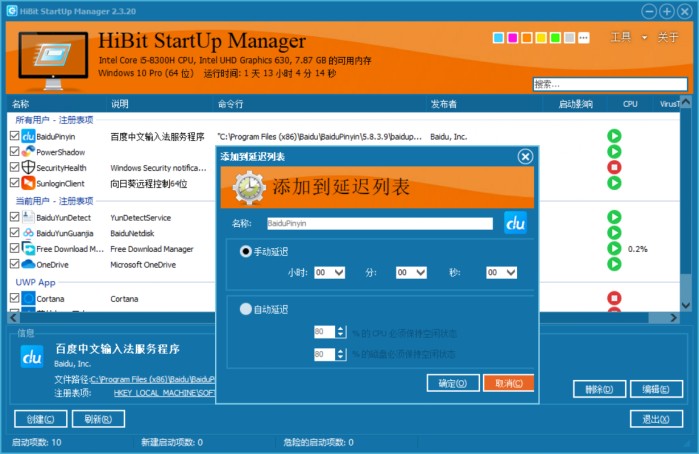Open the arrow next to 工具

pyautogui.click(x=644, y=37)
